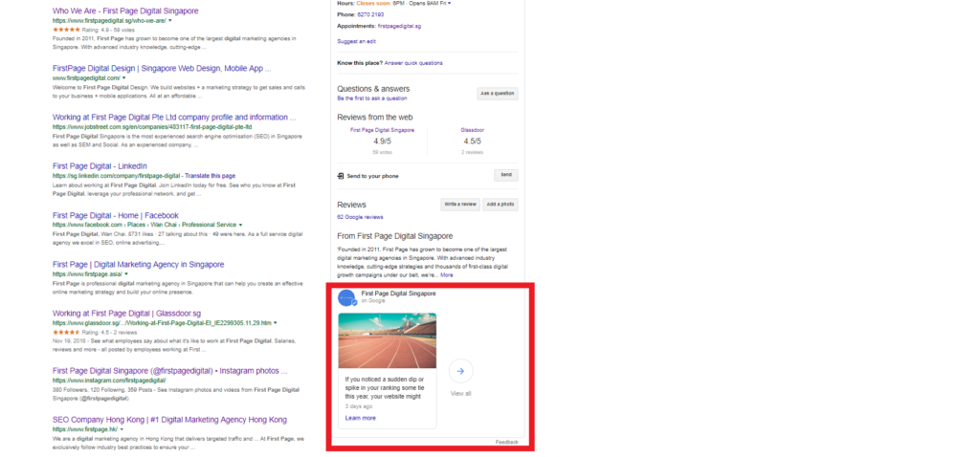Open 'FirstPage Digital Design | Singapore Web Design' result
Screen dimensions: 980x457
click(x=162, y=69)
